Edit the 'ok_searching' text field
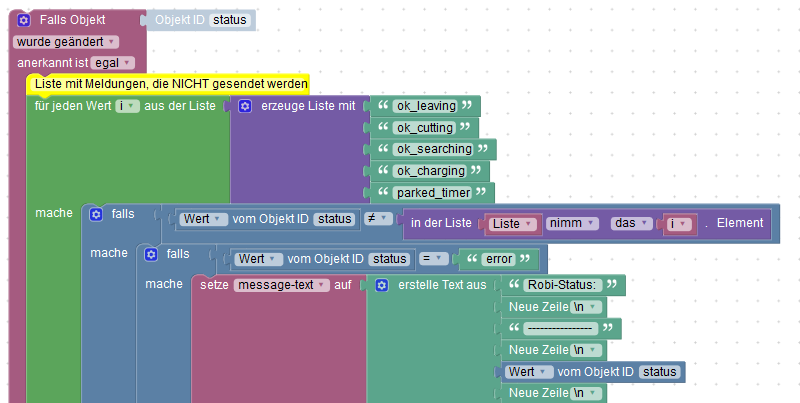This screenshot has width=800, height=403. coord(435,149)
